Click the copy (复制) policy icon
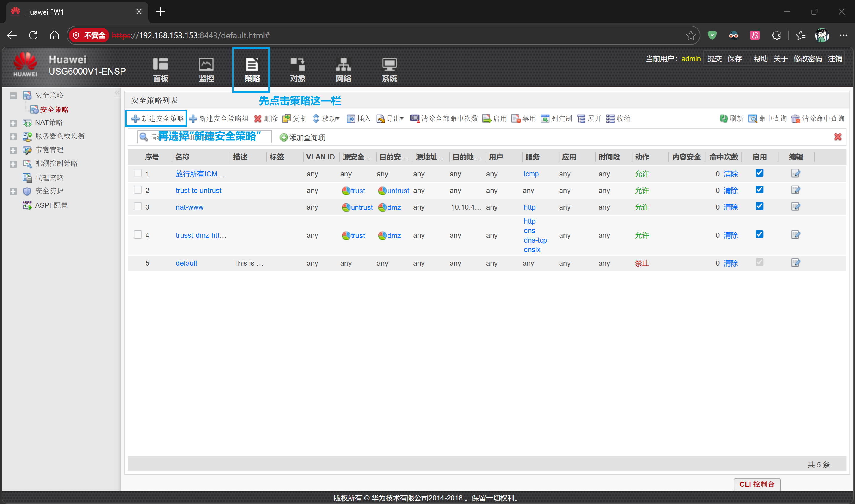This screenshot has height=504, width=855. pos(286,118)
